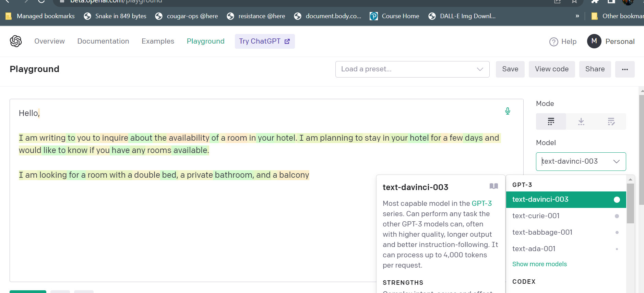
Task: Click the GPT-3 section header in model list
Action: pos(522,185)
